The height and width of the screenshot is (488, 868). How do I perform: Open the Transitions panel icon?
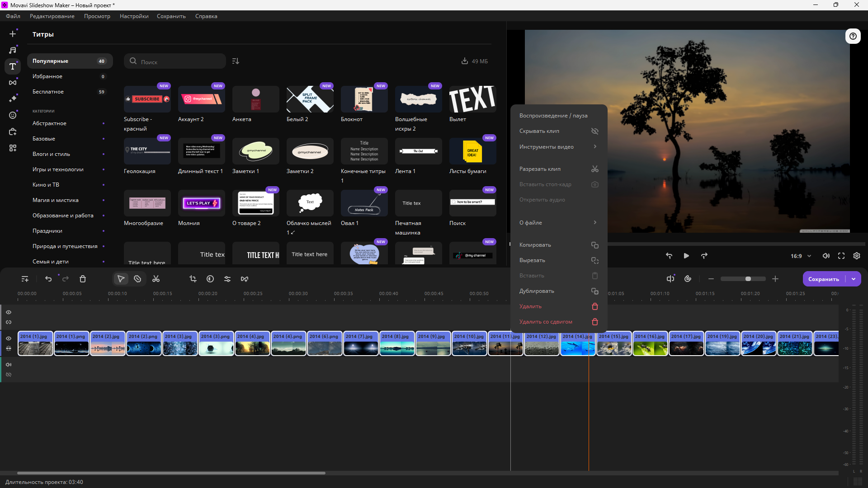pyautogui.click(x=13, y=83)
